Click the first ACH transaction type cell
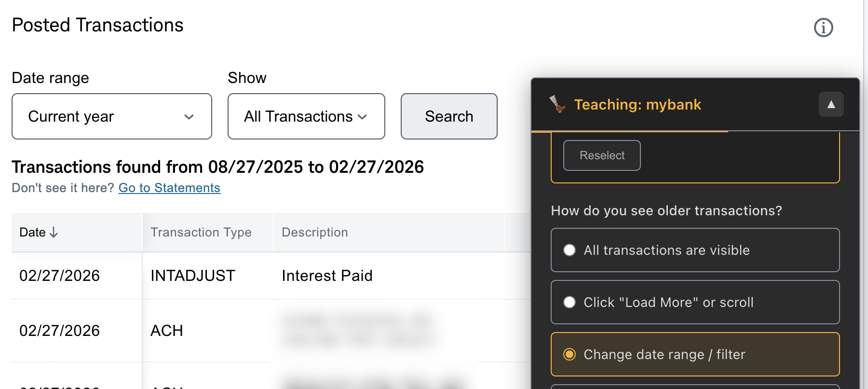 click(167, 331)
